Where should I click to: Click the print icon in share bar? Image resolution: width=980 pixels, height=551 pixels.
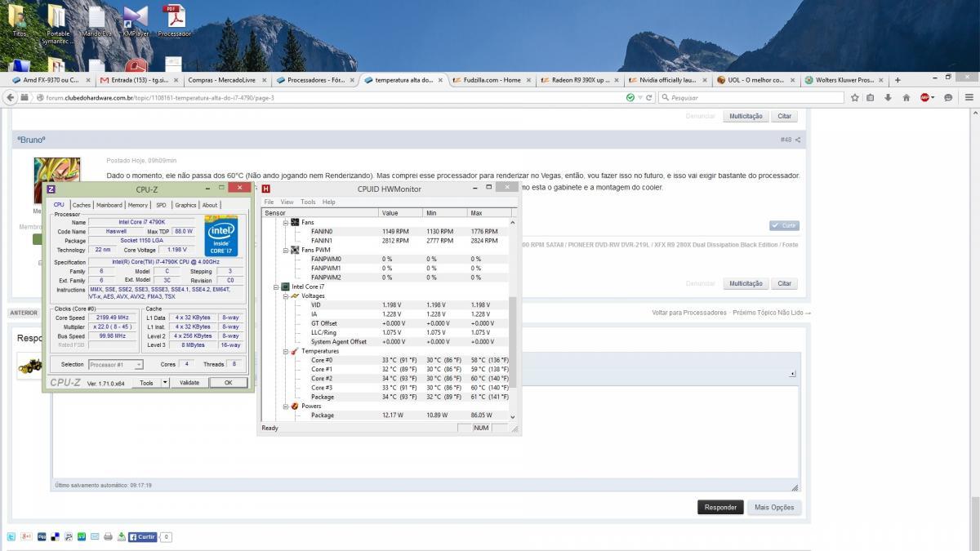point(109,536)
